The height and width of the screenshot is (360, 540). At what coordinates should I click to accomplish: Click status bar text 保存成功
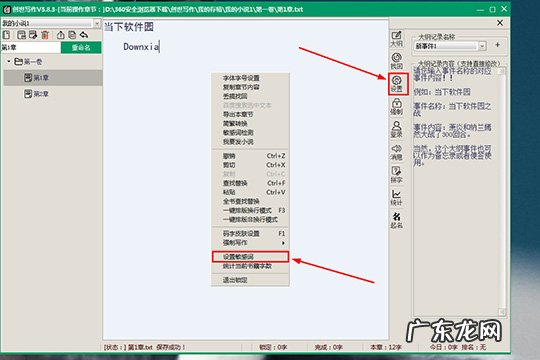pos(171,347)
